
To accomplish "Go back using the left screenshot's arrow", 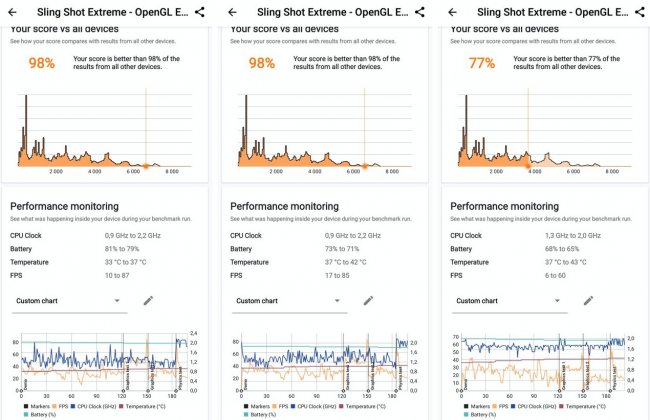I will [13, 12].
